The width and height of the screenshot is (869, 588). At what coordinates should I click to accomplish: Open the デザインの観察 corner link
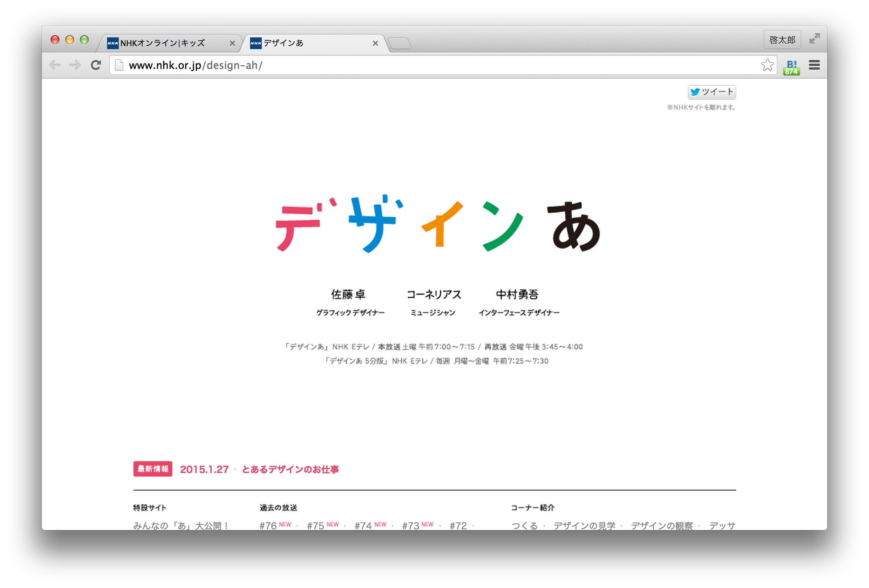pos(662,526)
